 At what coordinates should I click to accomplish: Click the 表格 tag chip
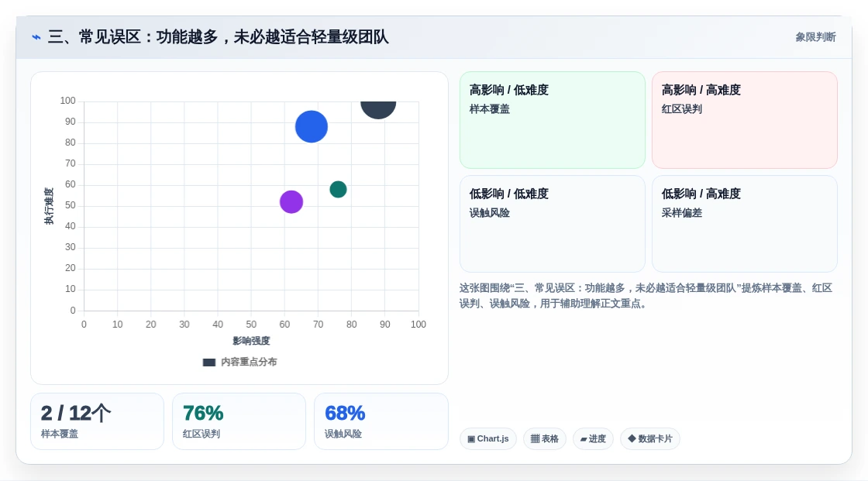pyautogui.click(x=545, y=439)
